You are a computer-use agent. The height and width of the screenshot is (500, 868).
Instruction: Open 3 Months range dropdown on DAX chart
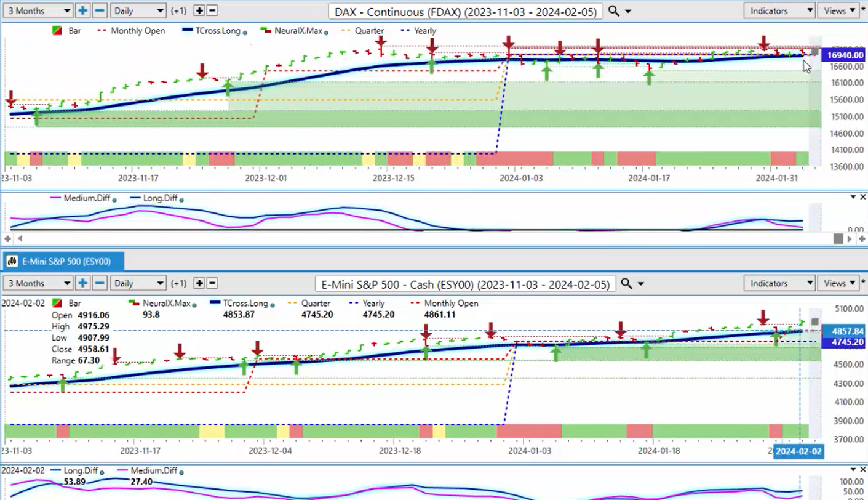38,10
